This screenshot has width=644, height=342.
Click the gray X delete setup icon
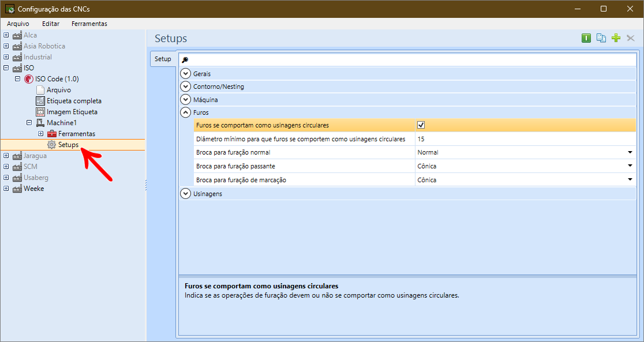coord(631,38)
